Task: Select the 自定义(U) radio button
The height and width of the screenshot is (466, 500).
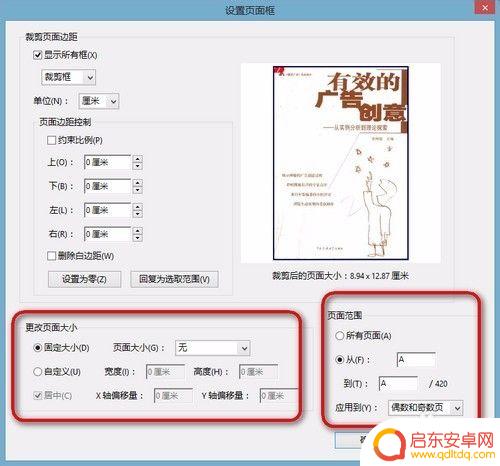Action: point(38,372)
